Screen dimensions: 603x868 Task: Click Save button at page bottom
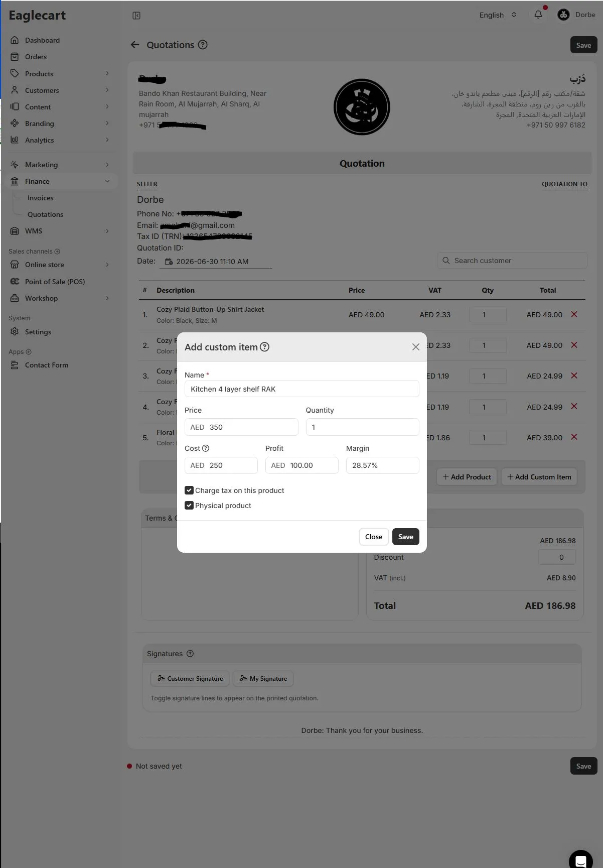coord(583,766)
